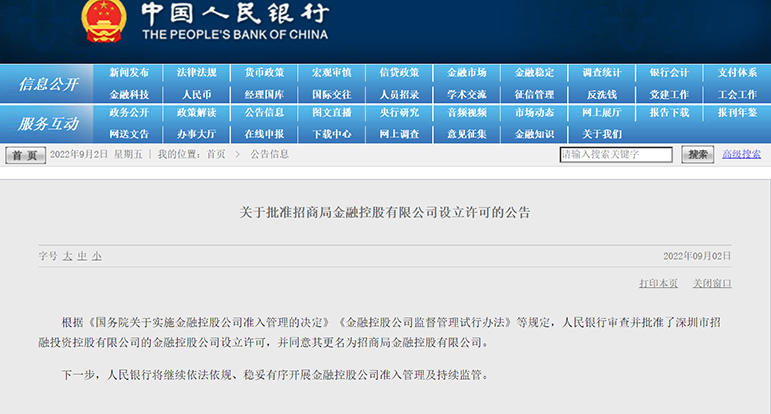The height and width of the screenshot is (414, 771).
Task: Open 党建工作 link
Action: point(669,94)
